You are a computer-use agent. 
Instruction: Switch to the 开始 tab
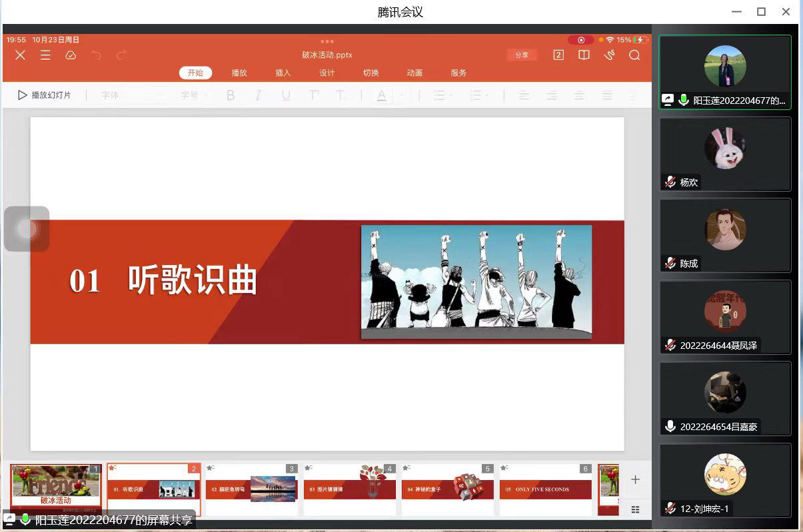(x=195, y=73)
